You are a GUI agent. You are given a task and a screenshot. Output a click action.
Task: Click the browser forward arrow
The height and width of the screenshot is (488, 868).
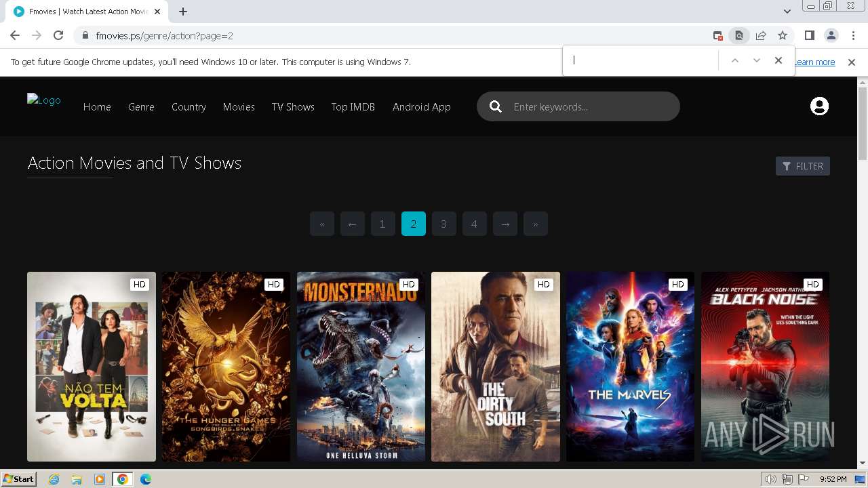click(37, 35)
